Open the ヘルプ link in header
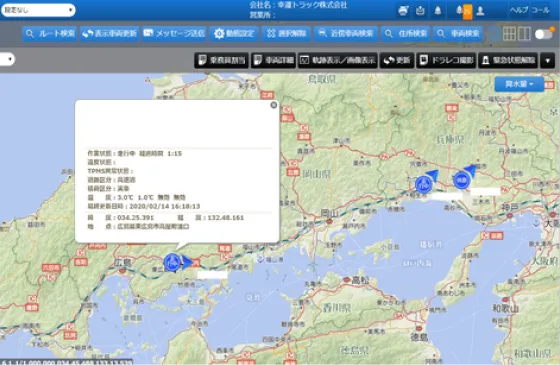This screenshot has width=560, height=365. tap(519, 10)
